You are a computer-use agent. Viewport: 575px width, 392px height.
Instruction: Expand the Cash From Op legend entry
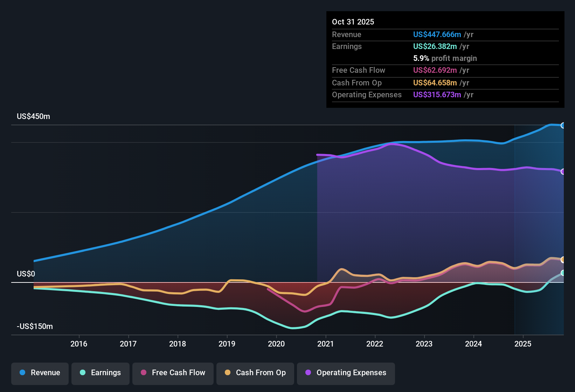pyautogui.click(x=255, y=373)
